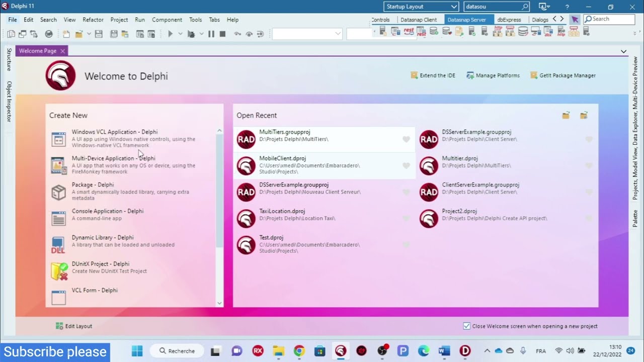Click the palette Search field
This screenshot has width=644, height=362.
pos(609,19)
